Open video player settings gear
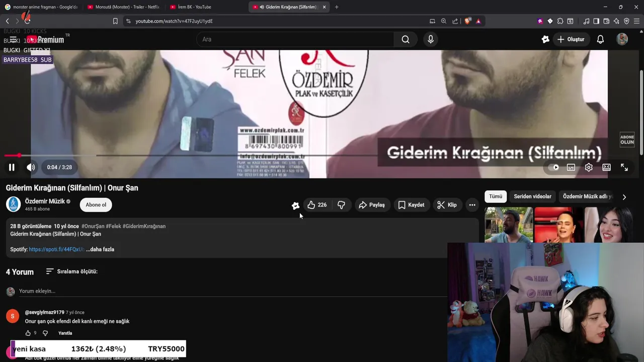Image resolution: width=644 pixels, height=362 pixels. pyautogui.click(x=589, y=167)
